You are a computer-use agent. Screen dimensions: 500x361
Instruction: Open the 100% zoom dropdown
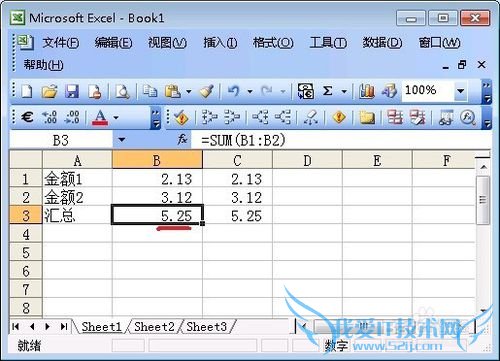[460, 91]
